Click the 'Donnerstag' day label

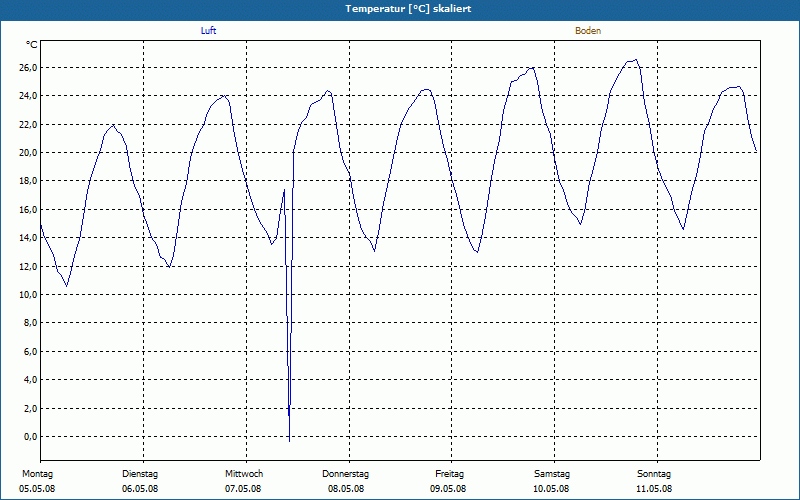[x=345, y=474]
